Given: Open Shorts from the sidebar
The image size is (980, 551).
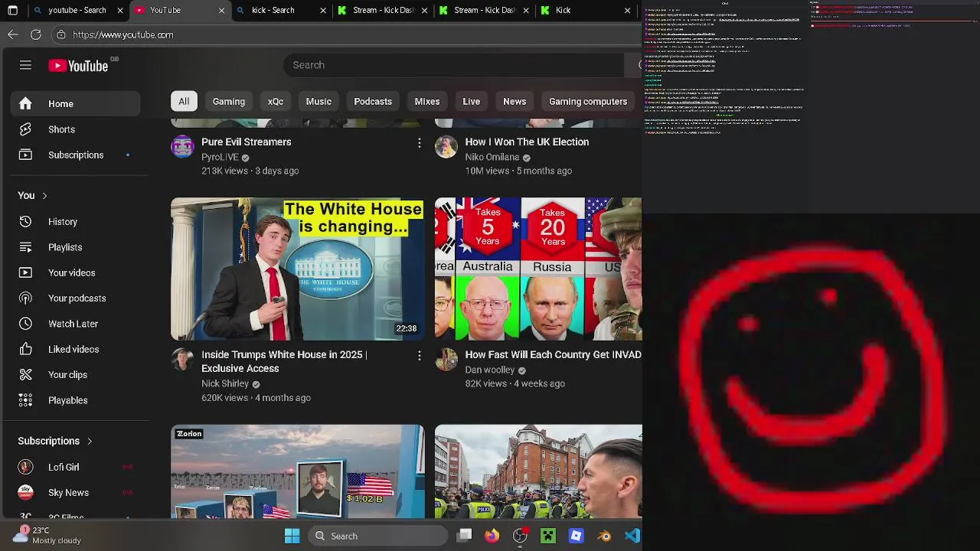Looking at the screenshot, I should (75, 129).
